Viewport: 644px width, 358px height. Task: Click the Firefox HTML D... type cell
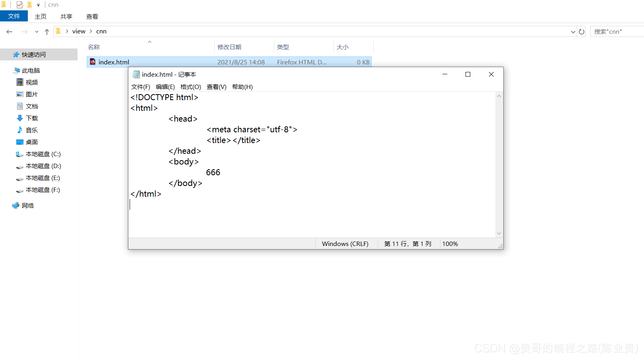[x=302, y=62]
